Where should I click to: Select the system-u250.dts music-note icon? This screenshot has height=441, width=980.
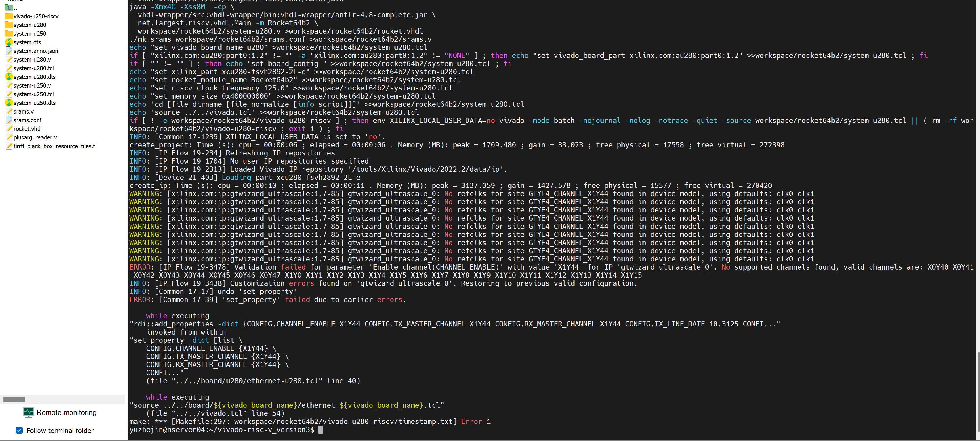9,103
